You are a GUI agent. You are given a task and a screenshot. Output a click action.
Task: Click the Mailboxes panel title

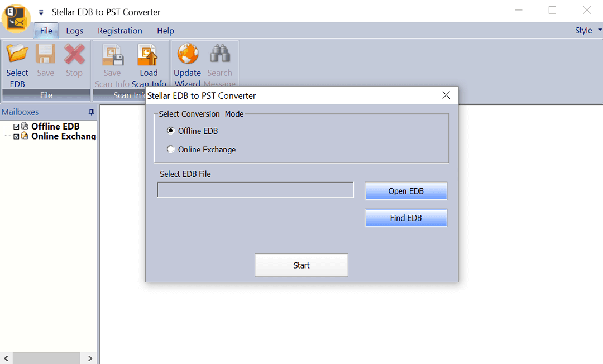20,112
